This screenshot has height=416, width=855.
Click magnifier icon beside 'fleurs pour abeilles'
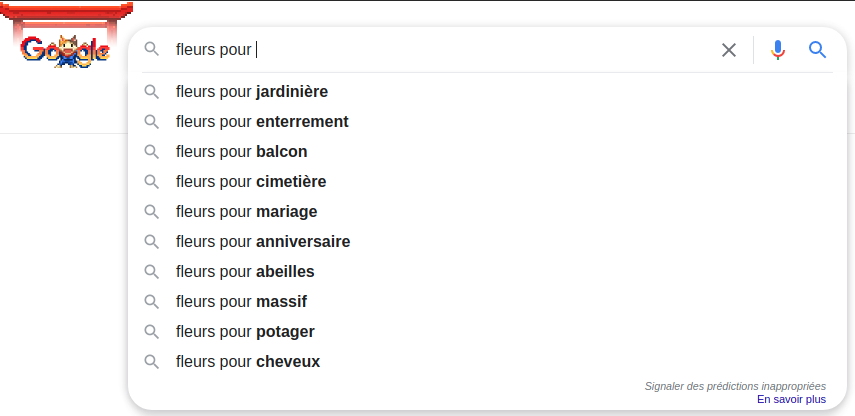152,272
